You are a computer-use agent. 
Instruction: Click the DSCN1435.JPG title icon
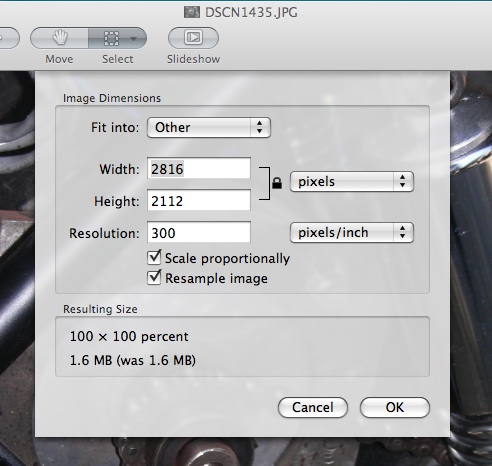pyautogui.click(x=192, y=12)
